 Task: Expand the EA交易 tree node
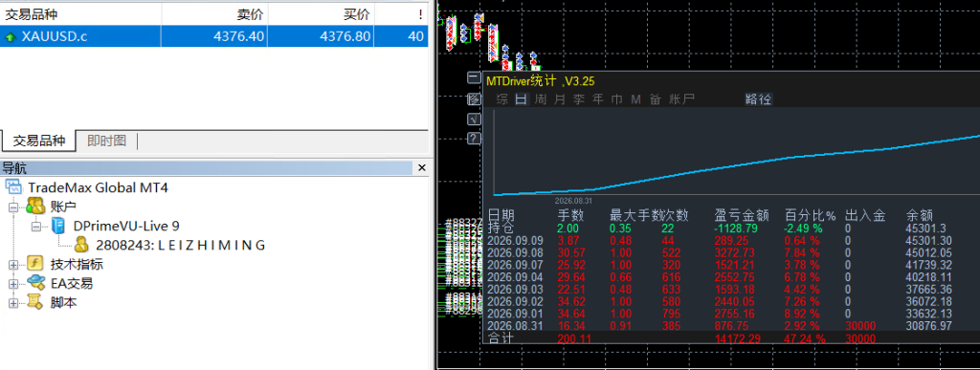click(x=13, y=284)
